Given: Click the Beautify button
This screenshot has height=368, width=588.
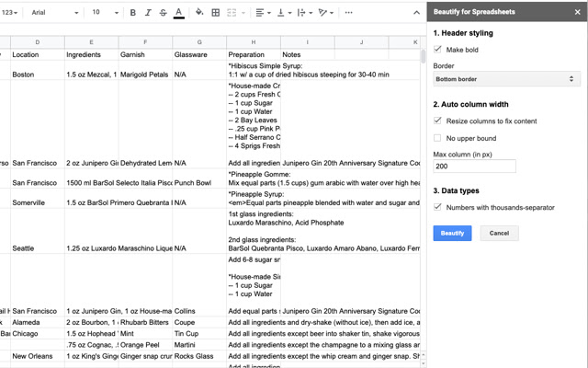Looking at the screenshot, I should (452, 233).
